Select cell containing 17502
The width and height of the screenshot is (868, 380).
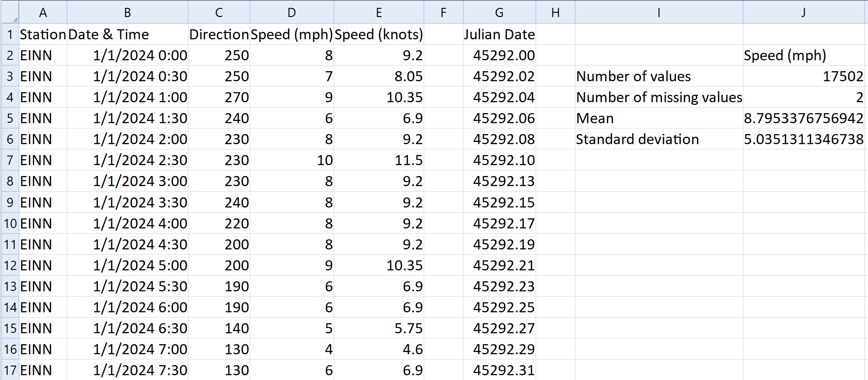pos(804,76)
